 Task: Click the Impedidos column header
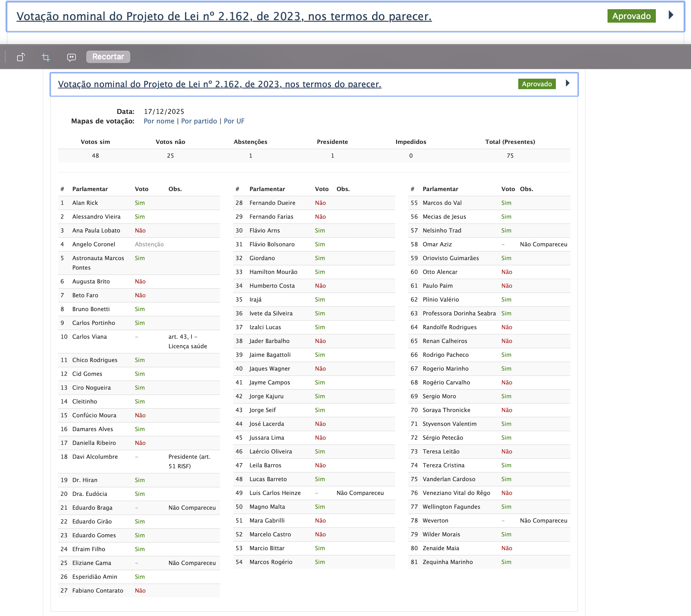(411, 142)
